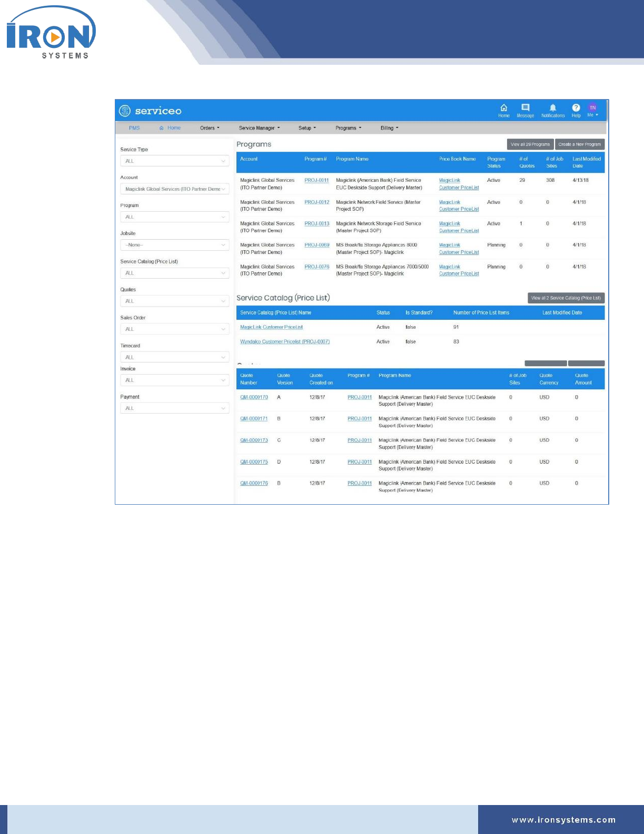Screen dimensions: 644x834
Task: Open quote QM-0000176
Action: tap(254, 483)
